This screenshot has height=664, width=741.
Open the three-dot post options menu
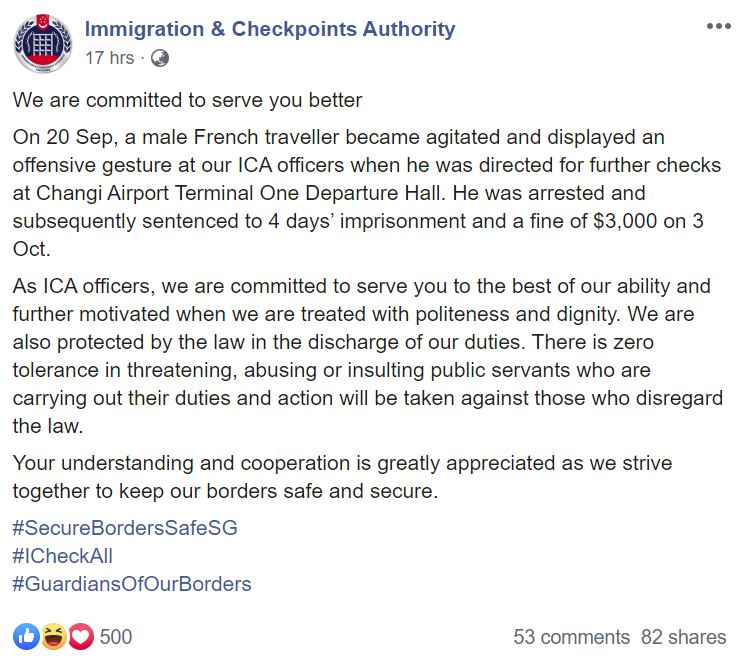(x=718, y=26)
